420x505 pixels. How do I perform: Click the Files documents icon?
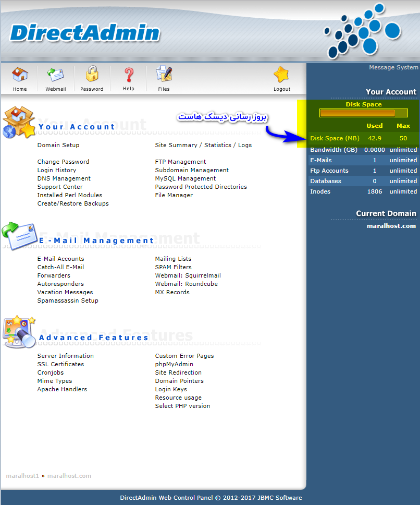(x=164, y=74)
